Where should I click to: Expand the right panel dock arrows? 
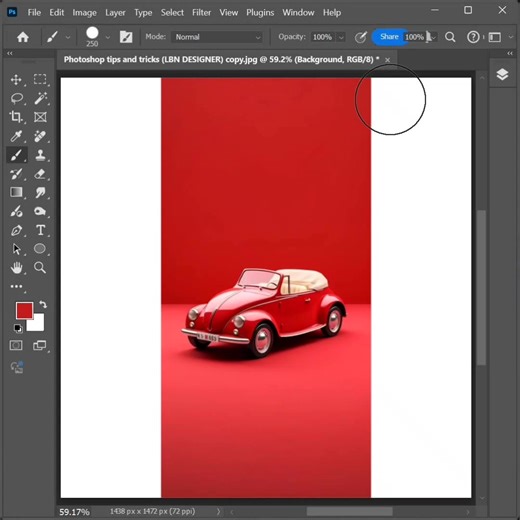[x=510, y=53]
